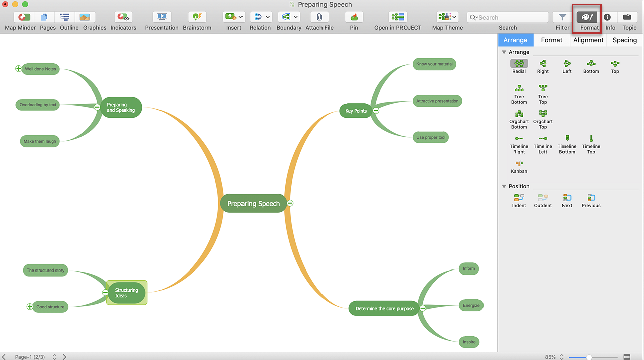Click the Indent position icon
644x360 pixels.
tap(519, 198)
